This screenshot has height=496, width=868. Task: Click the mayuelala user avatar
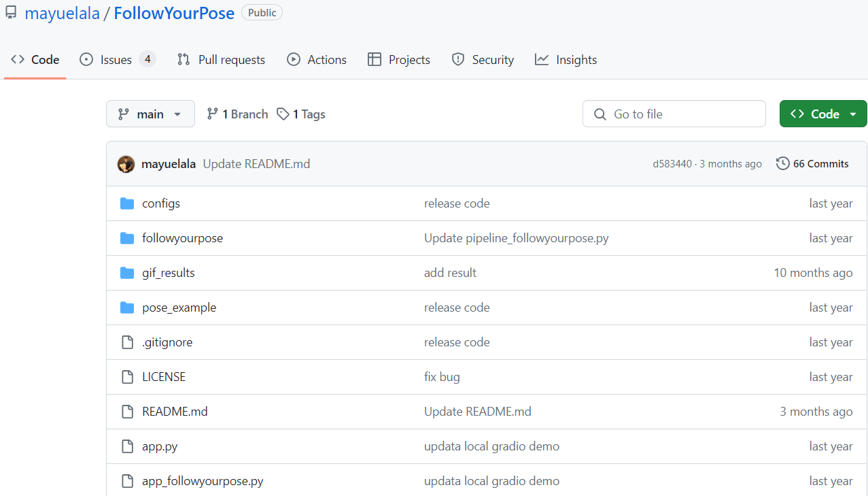pyautogui.click(x=126, y=164)
